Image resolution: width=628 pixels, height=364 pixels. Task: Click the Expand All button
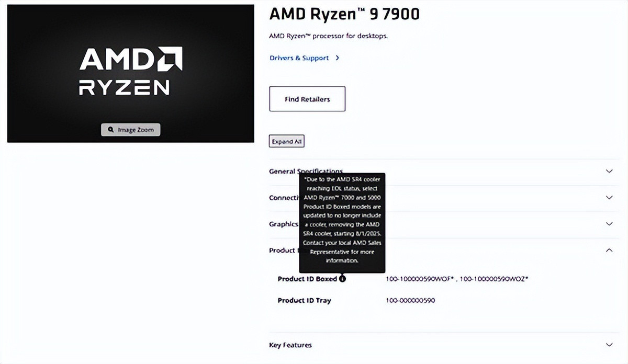[286, 141]
